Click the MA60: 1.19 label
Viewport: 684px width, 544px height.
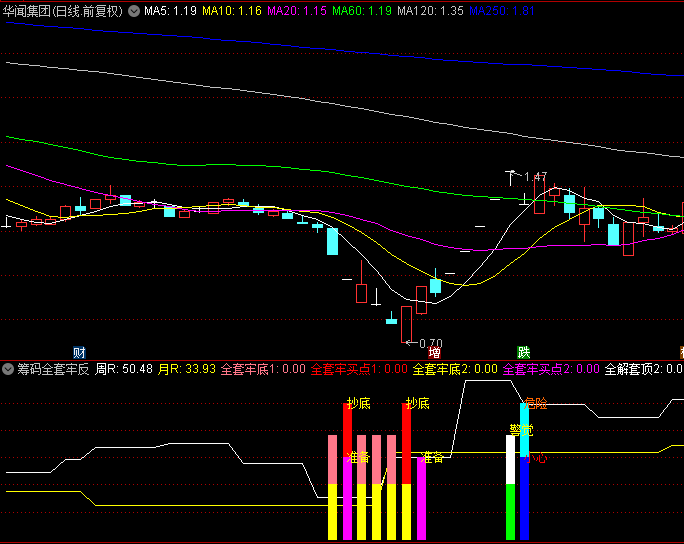(x=362, y=11)
